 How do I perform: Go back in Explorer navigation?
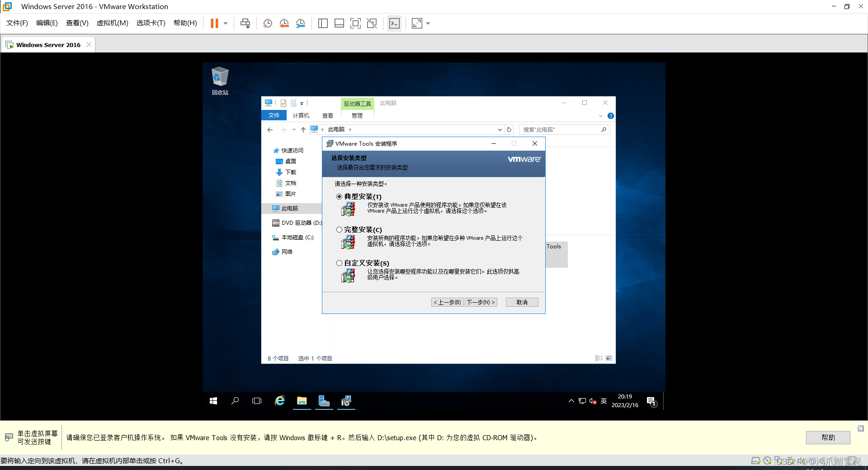pos(270,130)
